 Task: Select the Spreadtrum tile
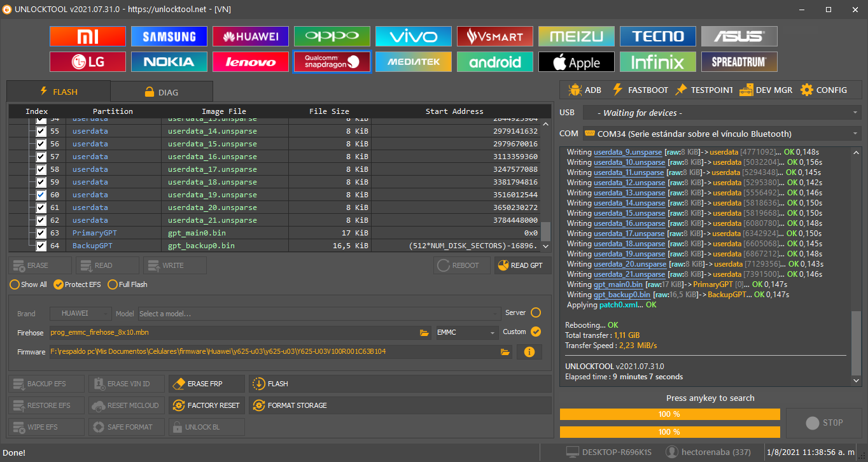[739, 62]
